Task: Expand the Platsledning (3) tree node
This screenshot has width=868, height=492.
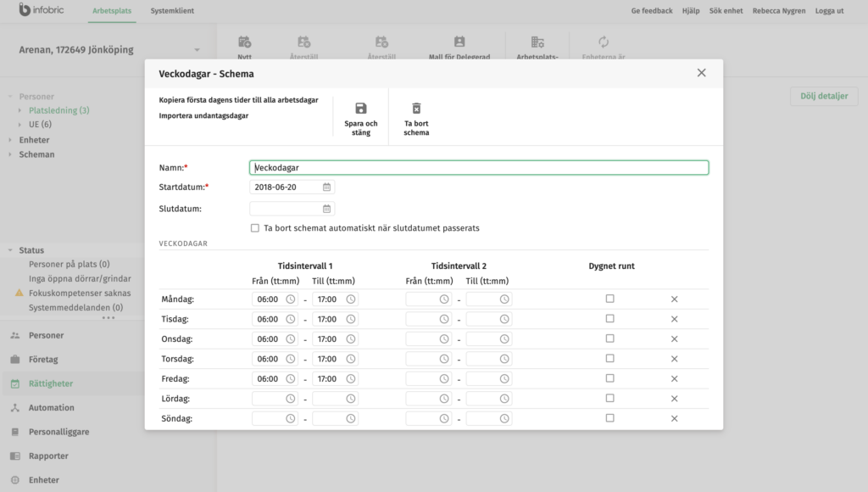Action: [21, 111]
